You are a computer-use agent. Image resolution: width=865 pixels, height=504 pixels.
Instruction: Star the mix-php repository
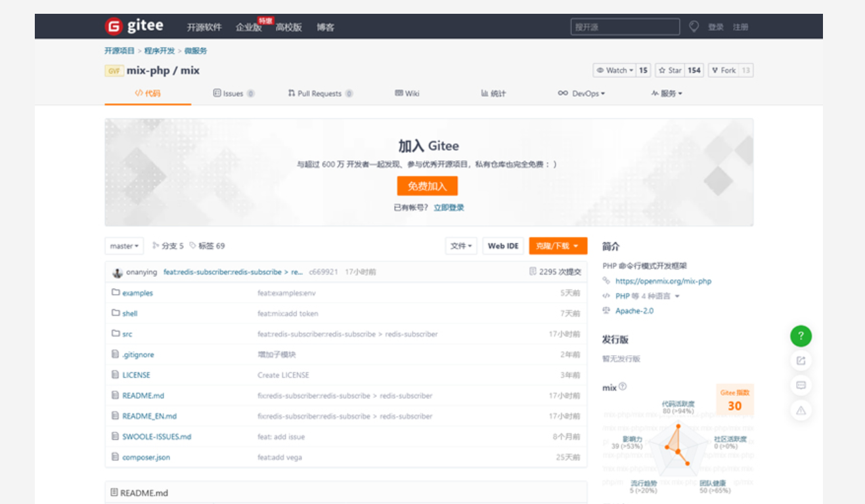click(671, 70)
